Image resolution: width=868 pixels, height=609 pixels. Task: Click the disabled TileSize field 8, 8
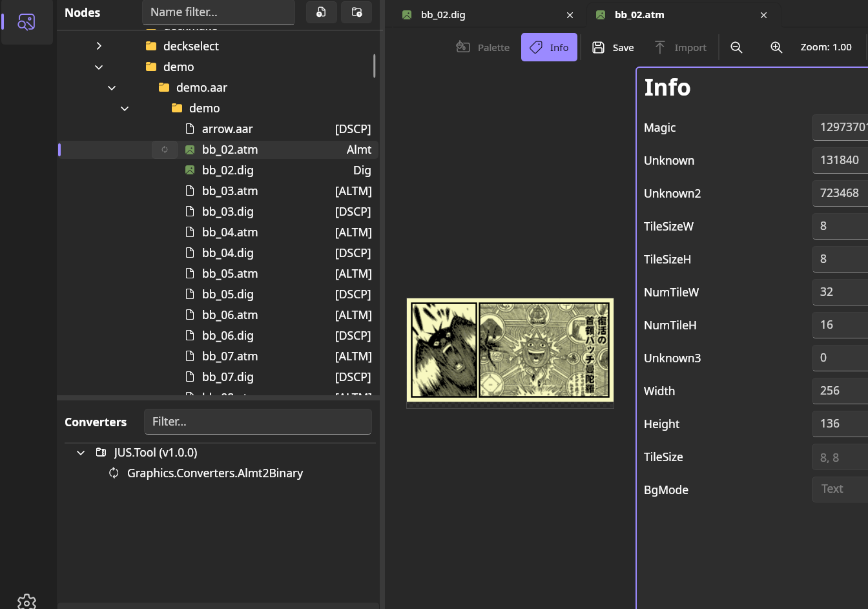click(x=840, y=457)
